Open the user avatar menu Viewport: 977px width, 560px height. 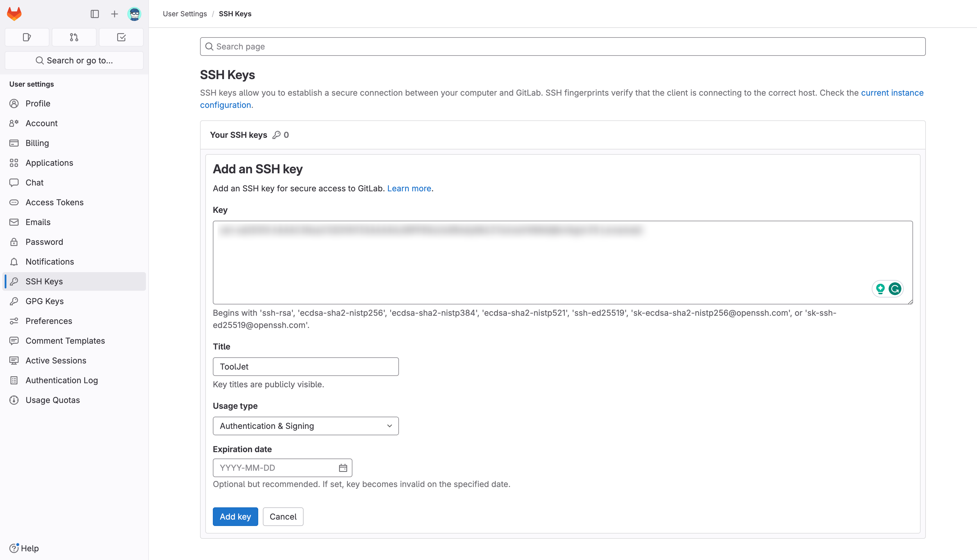(x=134, y=14)
